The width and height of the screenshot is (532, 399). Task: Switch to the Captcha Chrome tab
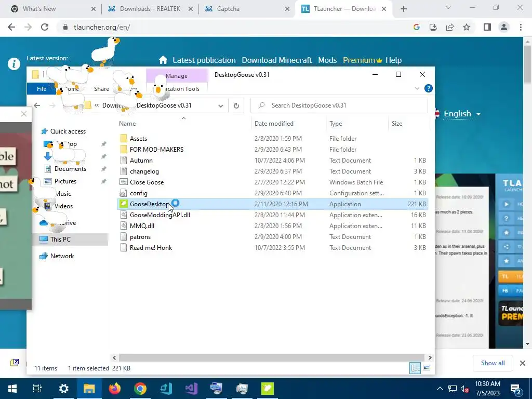[247, 9]
